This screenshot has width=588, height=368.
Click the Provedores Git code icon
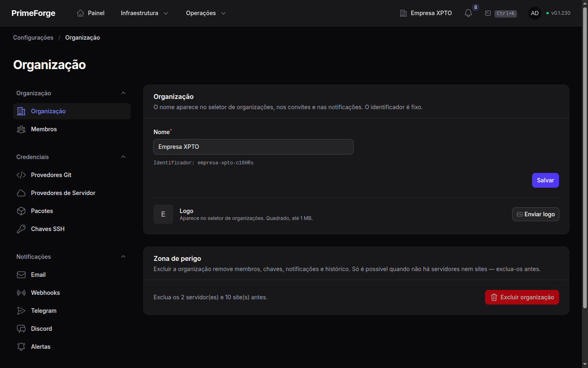tap(21, 175)
